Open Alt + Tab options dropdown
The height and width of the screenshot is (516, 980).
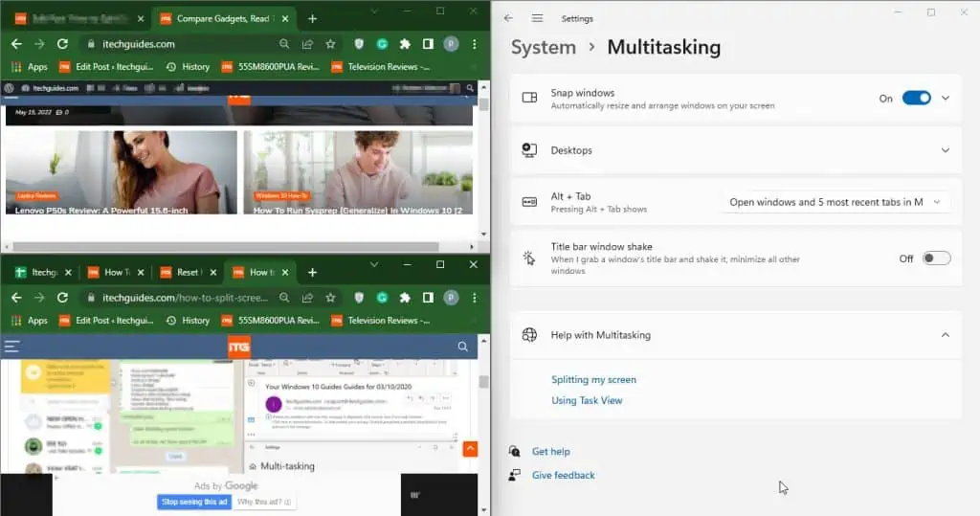click(x=835, y=202)
